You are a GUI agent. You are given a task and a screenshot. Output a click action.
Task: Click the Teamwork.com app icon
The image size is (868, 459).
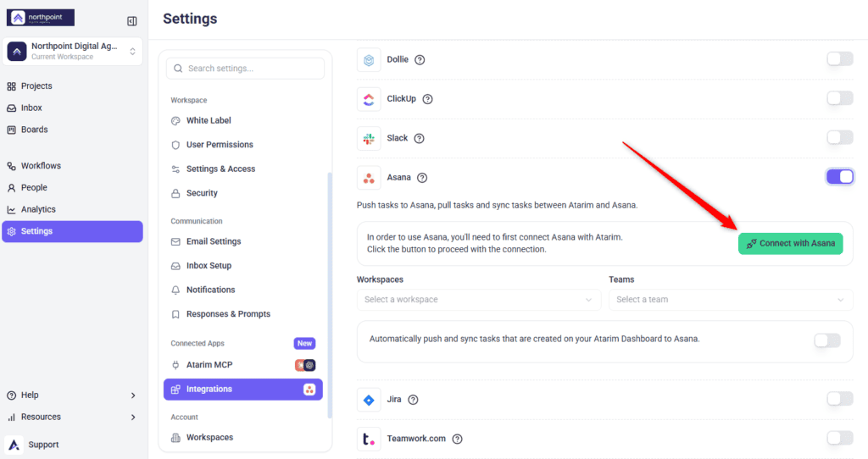(x=369, y=439)
